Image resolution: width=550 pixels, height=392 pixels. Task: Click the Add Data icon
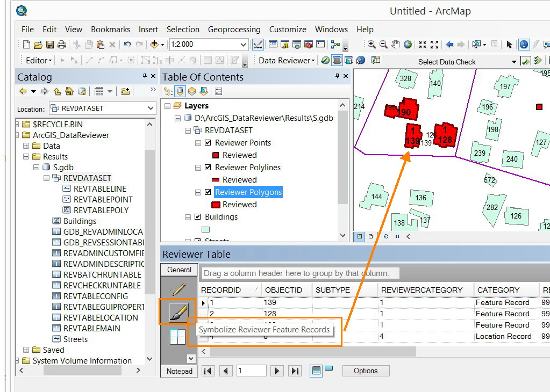click(154, 45)
